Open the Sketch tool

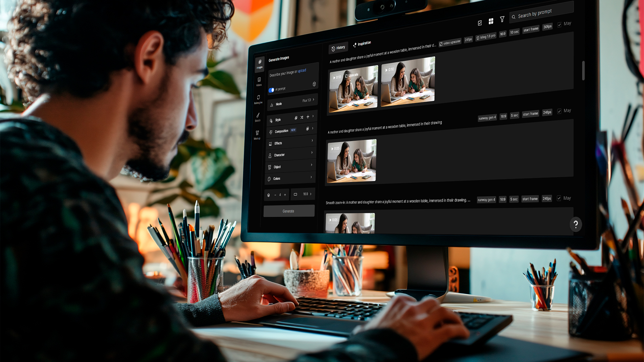tap(258, 117)
